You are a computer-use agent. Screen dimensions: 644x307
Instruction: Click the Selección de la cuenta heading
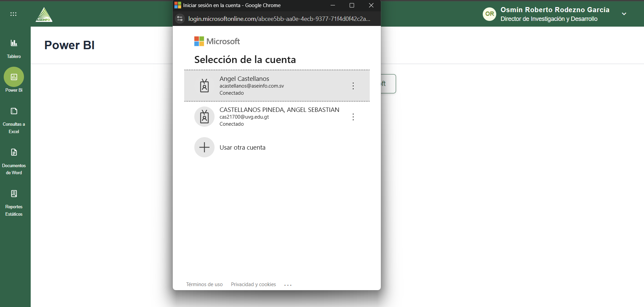point(245,60)
